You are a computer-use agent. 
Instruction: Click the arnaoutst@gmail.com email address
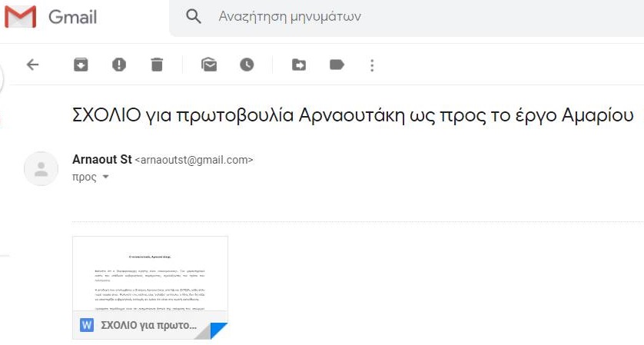coord(194,160)
